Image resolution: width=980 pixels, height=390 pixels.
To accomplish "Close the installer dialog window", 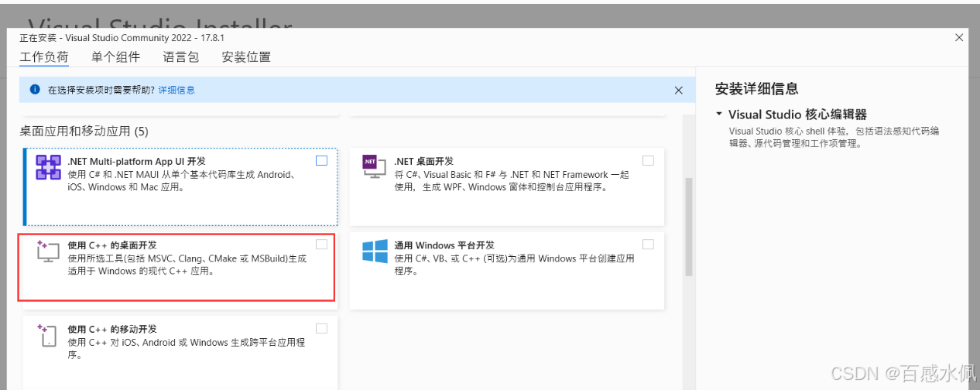I will pos(959,37).
